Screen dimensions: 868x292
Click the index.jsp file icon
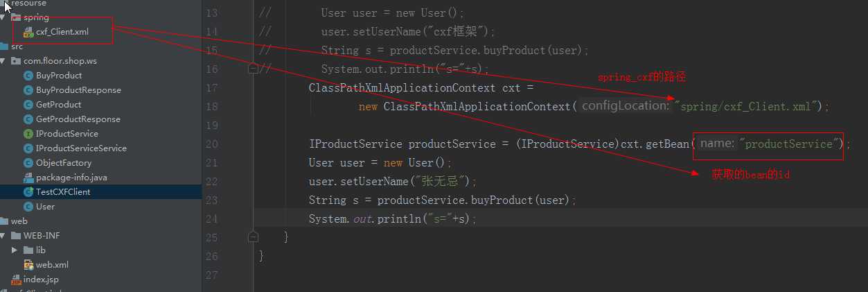[16, 280]
